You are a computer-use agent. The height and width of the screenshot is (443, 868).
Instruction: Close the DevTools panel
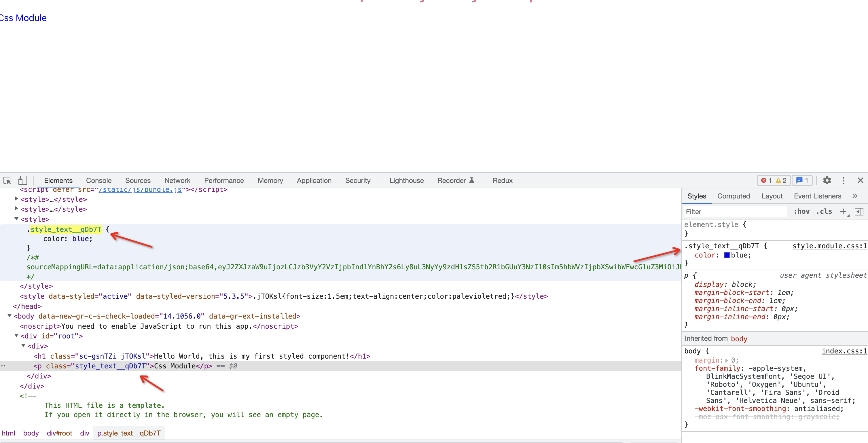click(x=860, y=181)
